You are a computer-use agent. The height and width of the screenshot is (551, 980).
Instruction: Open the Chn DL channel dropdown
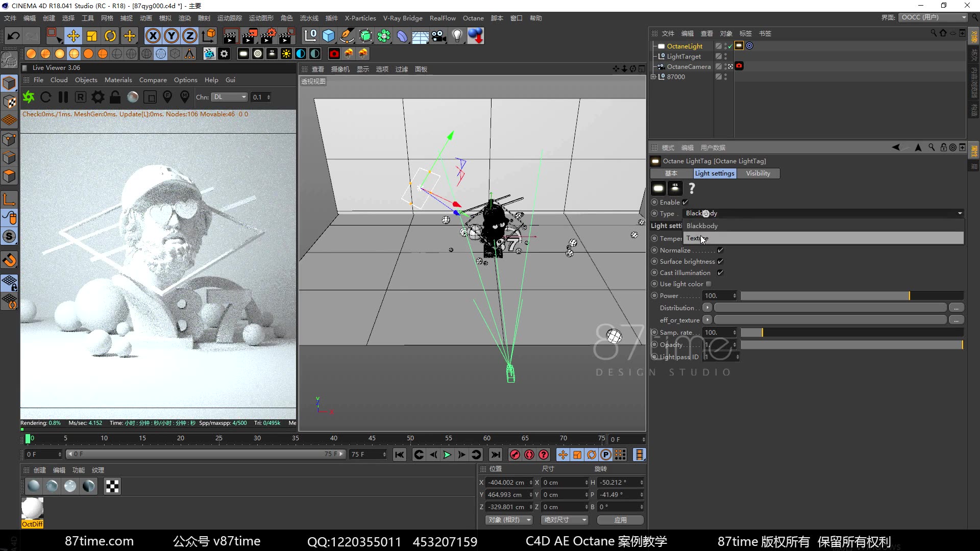pos(230,97)
